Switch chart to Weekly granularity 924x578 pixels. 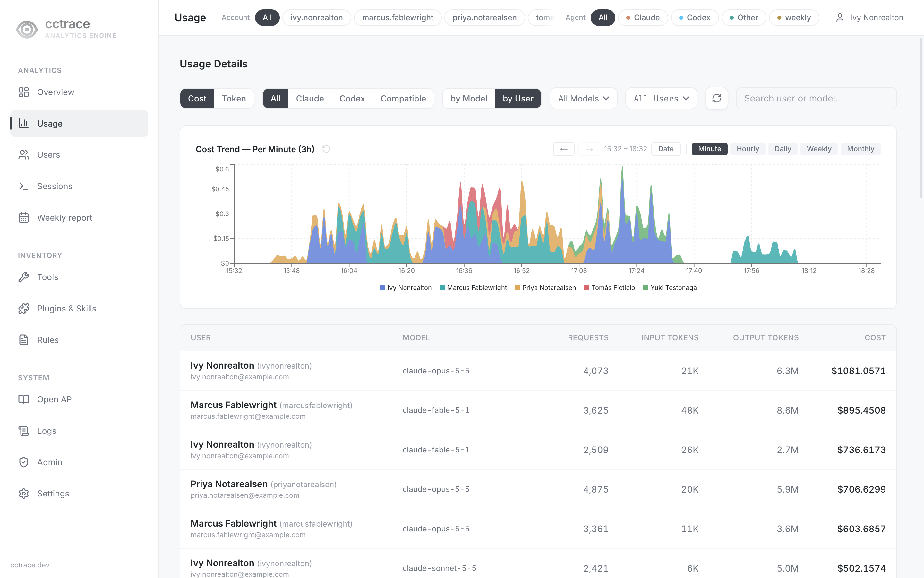tap(819, 149)
